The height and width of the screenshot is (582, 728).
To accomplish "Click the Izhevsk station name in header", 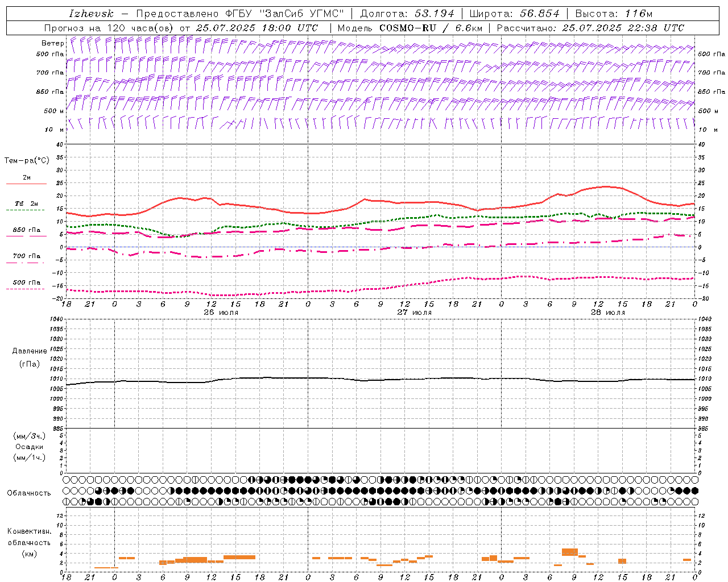I will click(92, 14).
